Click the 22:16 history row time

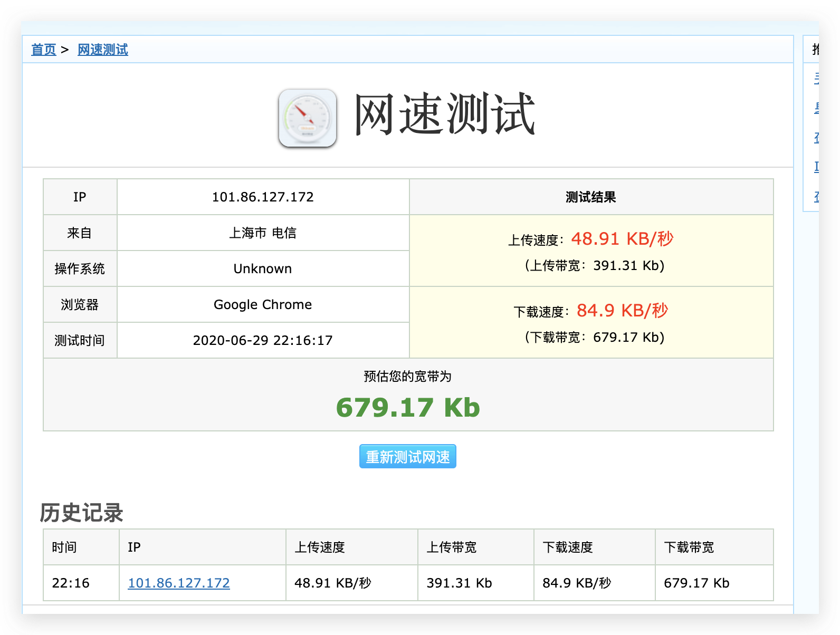pos(71,583)
